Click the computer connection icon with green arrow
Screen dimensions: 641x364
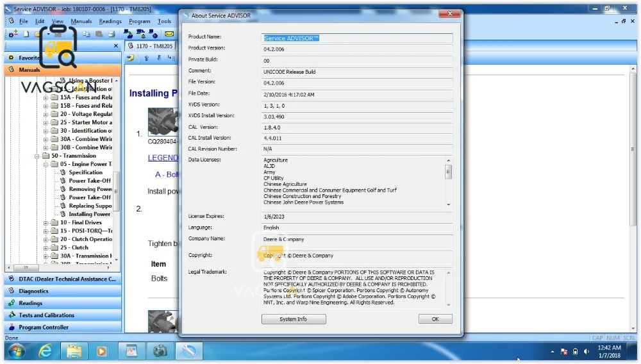click(128, 34)
